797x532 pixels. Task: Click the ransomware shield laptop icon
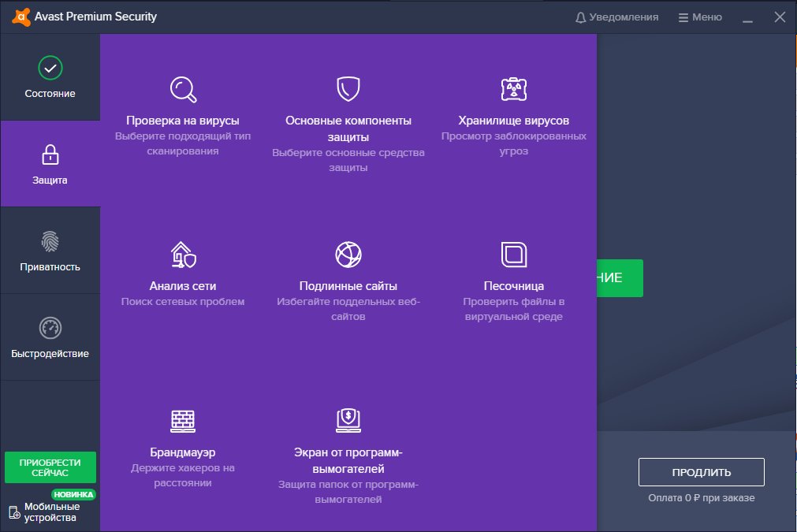point(348,420)
